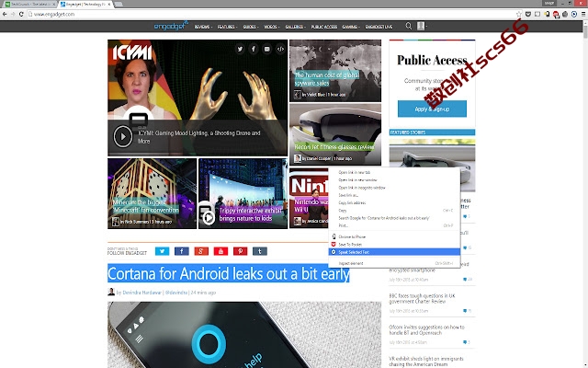This screenshot has width=588, height=368.
Task: Click the Cortana phone article image
Action: 244,335
